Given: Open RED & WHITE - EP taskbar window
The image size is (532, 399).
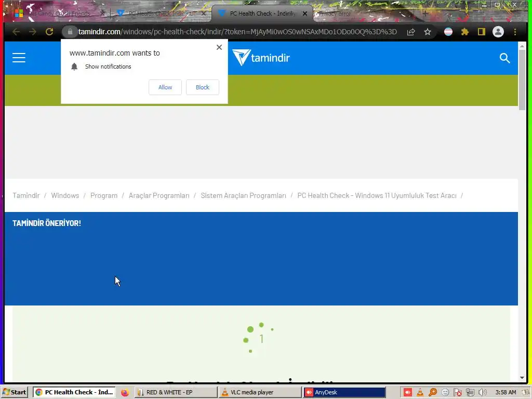Looking at the screenshot, I should pos(176,392).
